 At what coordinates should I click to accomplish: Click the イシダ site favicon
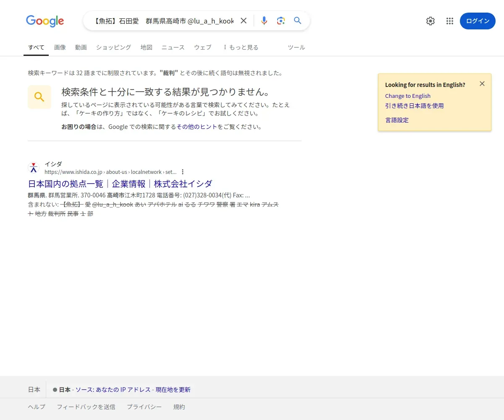(x=34, y=168)
